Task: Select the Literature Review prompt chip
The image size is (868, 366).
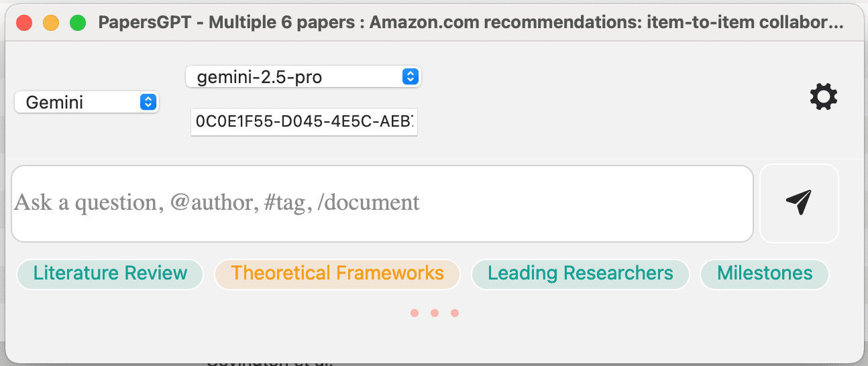Action: [x=110, y=273]
